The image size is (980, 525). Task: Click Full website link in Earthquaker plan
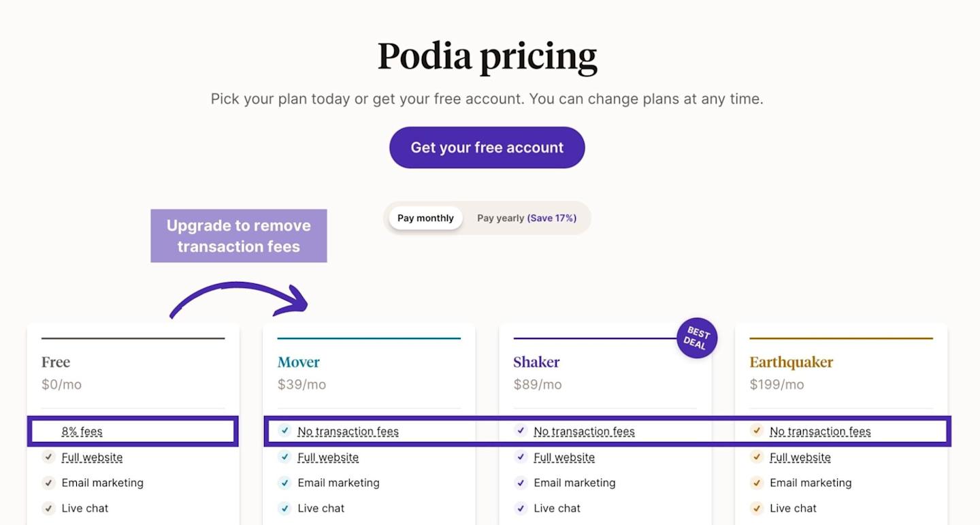800,458
